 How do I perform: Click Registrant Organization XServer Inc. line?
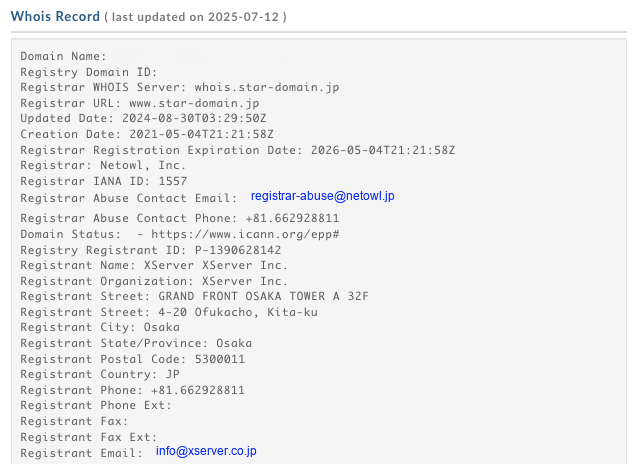[154, 281]
